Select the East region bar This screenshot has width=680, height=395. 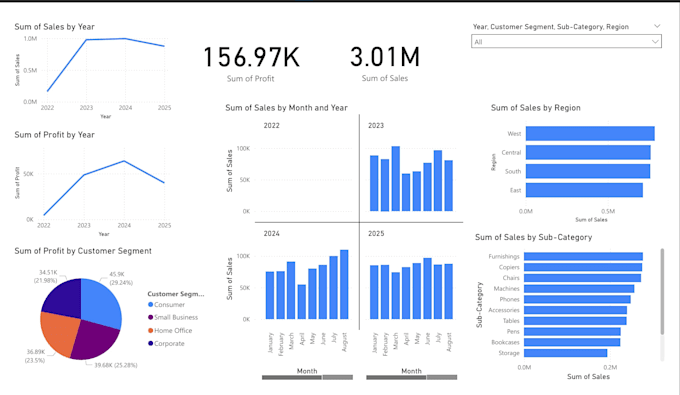[x=584, y=190]
